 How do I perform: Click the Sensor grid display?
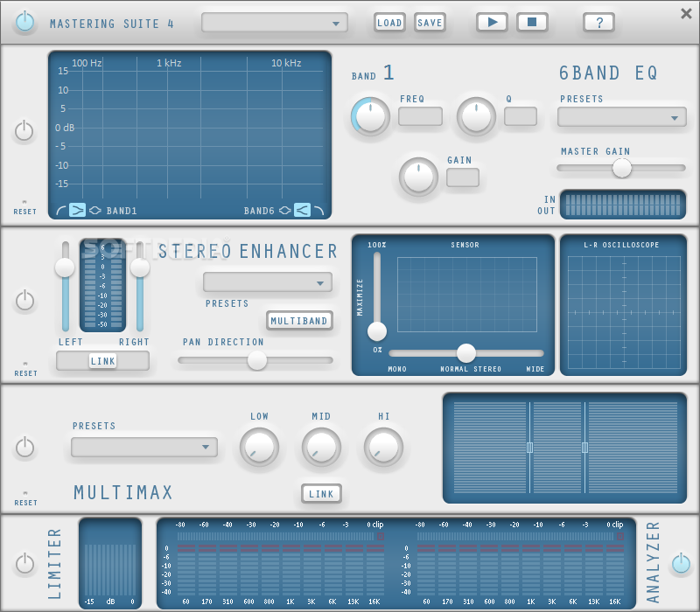[x=467, y=295]
